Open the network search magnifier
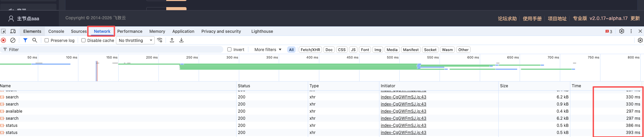Viewport: 644px width, 137px height. point(34,40)
